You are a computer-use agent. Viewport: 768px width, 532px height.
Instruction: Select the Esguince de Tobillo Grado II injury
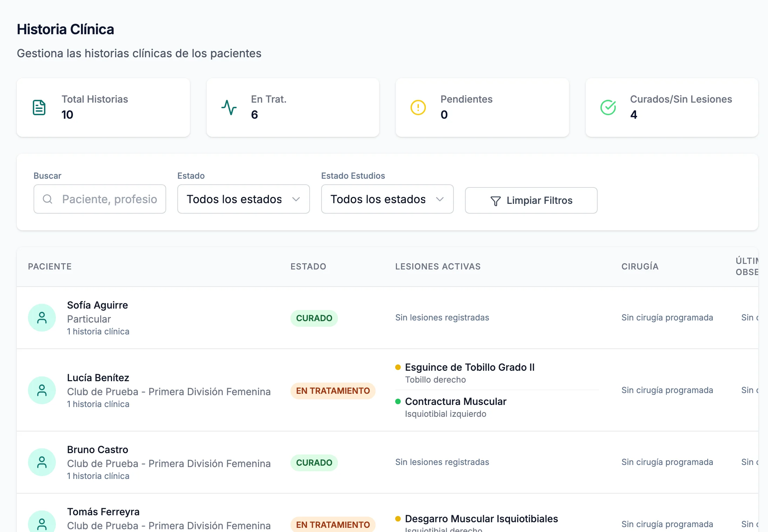tap(470, 367)
